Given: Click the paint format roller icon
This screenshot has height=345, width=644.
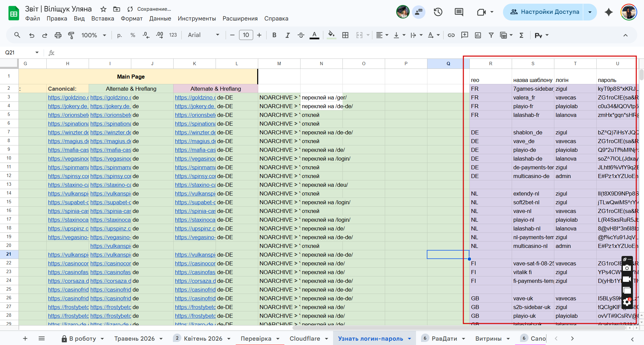Looking at the screenshot, I should 71,35.
